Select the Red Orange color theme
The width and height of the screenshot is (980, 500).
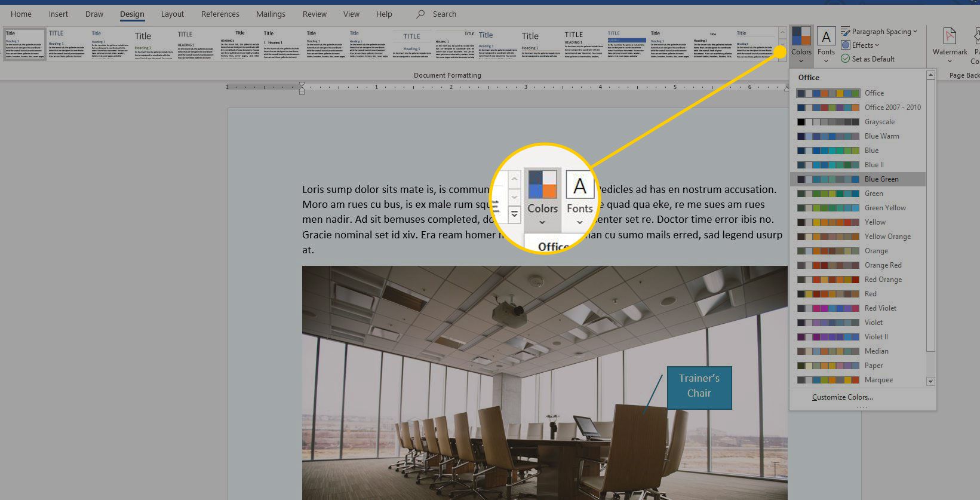[858, 280]
